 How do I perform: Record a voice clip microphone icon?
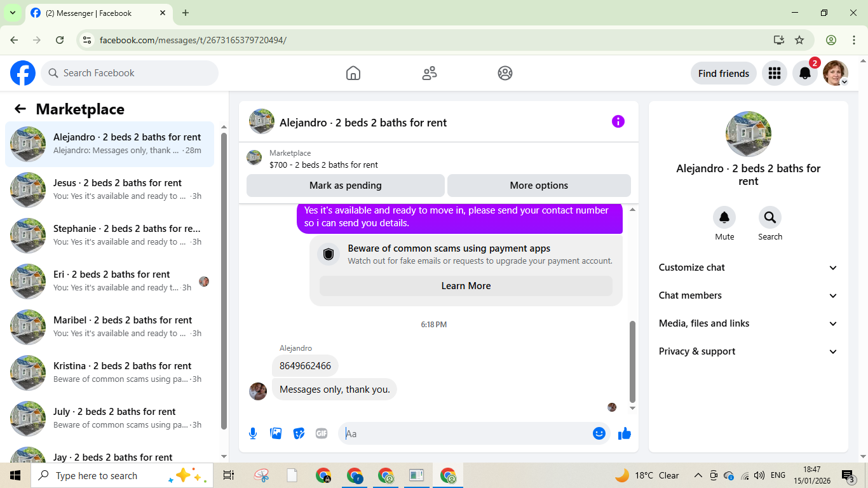(x=253, y=433)
